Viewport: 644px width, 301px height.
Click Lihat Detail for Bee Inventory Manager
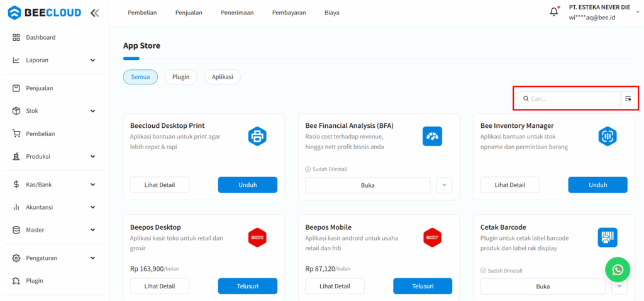point(509,185)
